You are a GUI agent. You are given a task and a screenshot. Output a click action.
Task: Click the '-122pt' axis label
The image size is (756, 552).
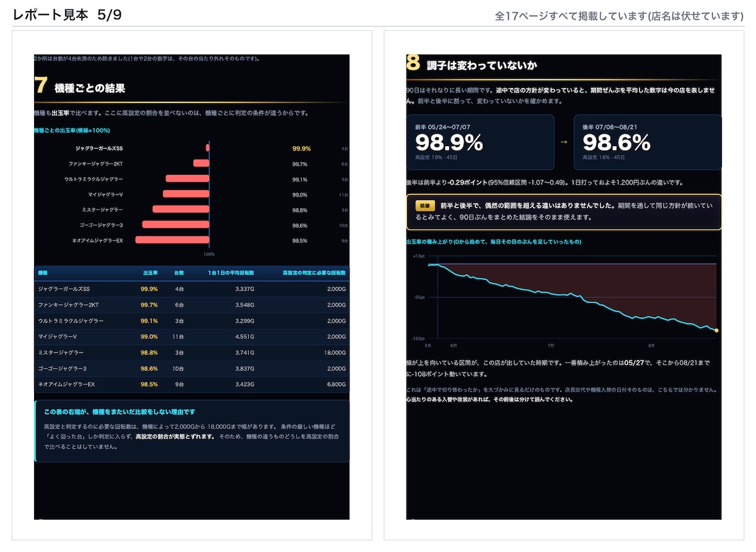point(418,339)
